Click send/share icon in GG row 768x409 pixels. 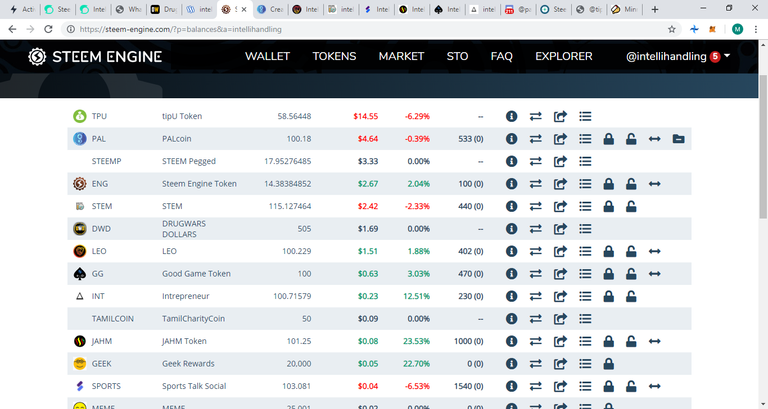pyautogui.click(x=560, y=274)
